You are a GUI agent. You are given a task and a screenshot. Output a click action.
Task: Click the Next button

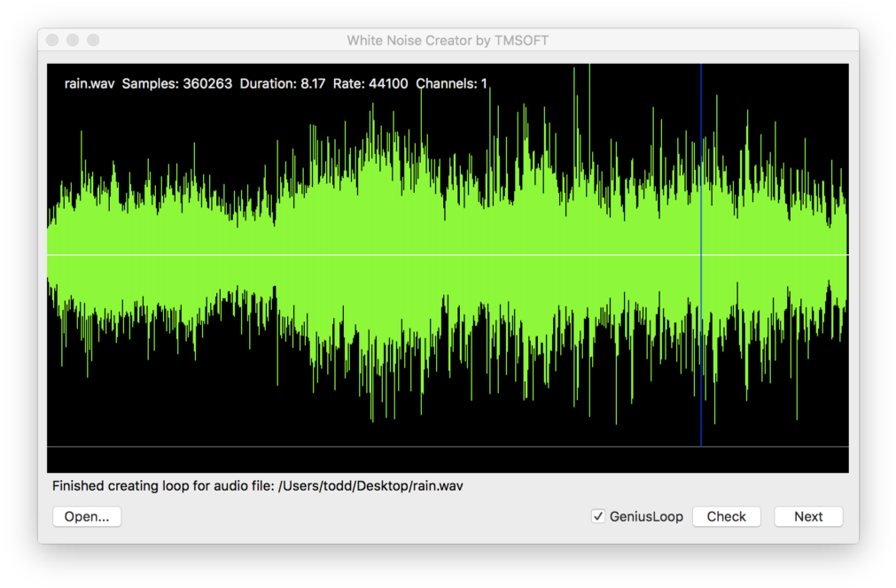[x=808, y=516]
